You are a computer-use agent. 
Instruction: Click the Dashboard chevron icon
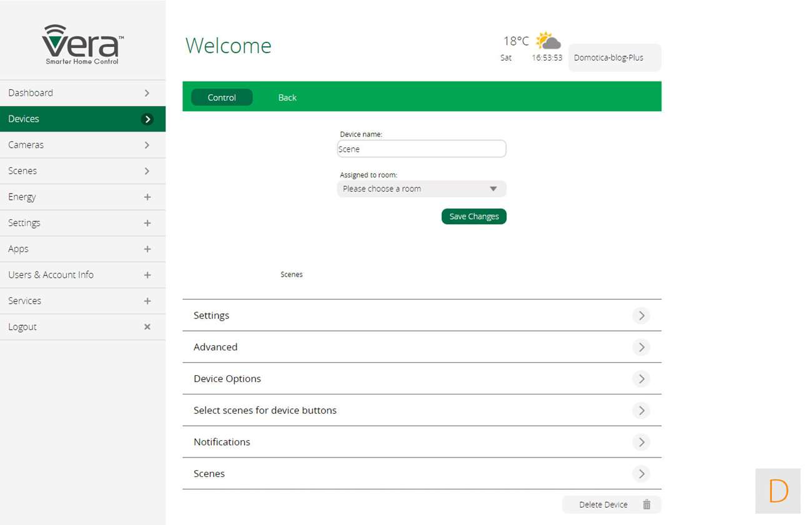[147, 93]
